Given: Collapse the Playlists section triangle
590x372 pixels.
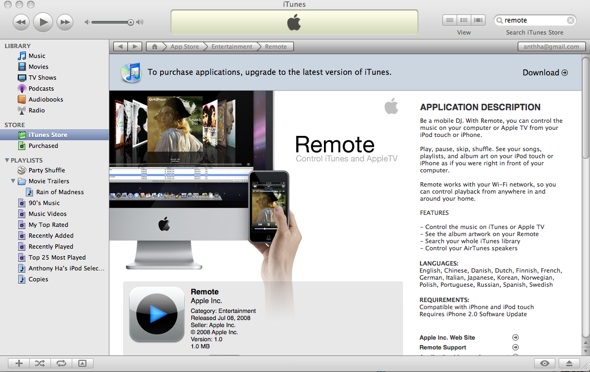Looking at the screenshot, I should coord(7,160).
